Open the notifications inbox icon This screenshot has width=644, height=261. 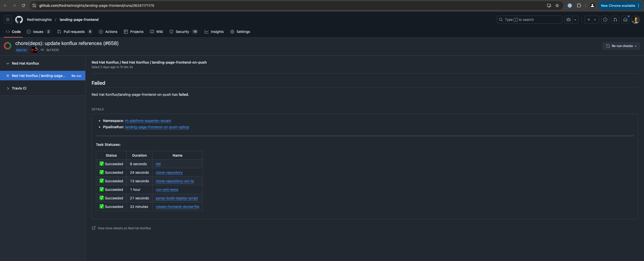(625, 20)
